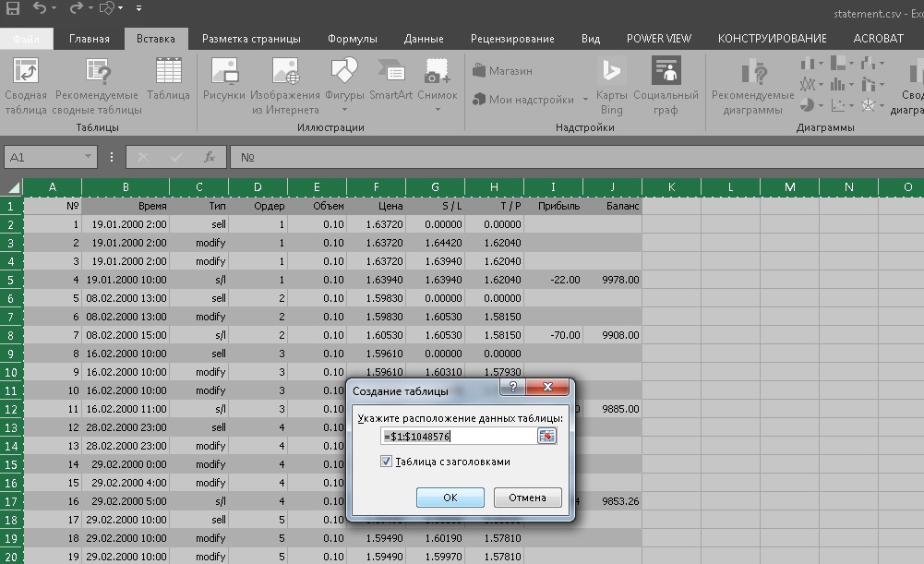This screenshot has width=924, height=564.
Task: Click the Select All corner of the sheet
Action: pyautogui.click(x=12, y=187)
